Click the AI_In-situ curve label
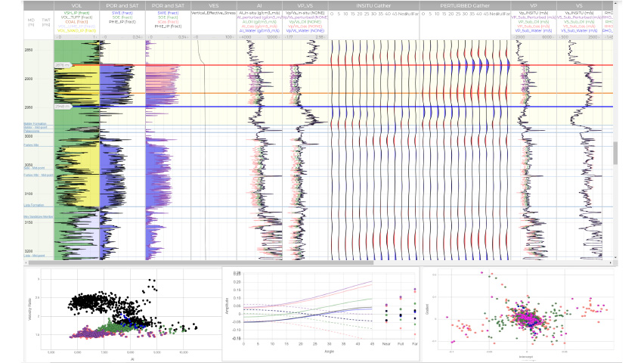The height and width of the screenshot is (363, 644). coord(259,13)
